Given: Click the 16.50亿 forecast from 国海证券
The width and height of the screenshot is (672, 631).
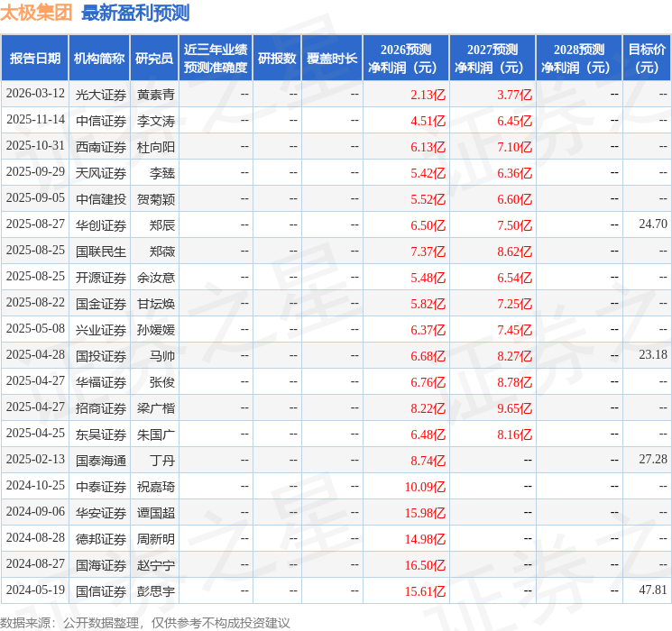Looking at the screenshot, I should coord(425,564).
